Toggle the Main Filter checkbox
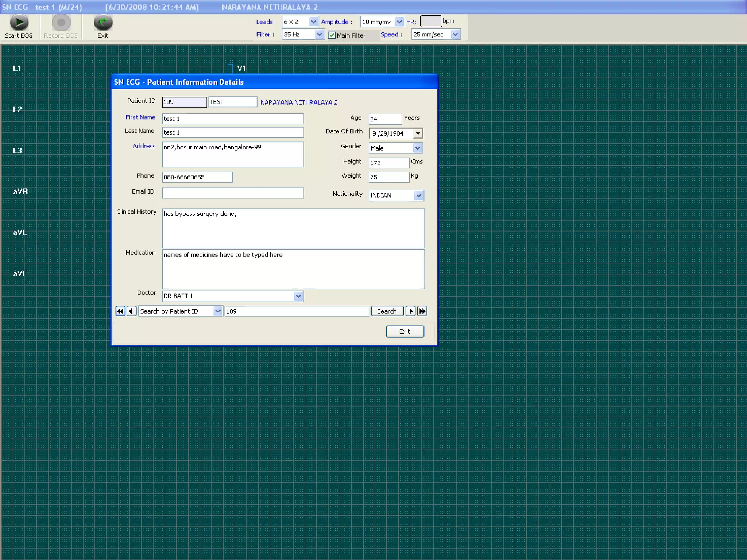This screenshot has width=747, height=560. point(332,35)
